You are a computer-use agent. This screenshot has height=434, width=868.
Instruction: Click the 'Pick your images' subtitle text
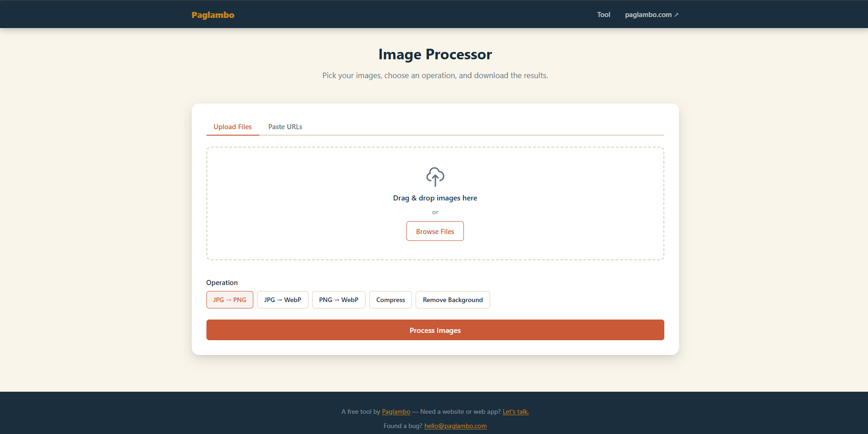[x=435, y=75]
